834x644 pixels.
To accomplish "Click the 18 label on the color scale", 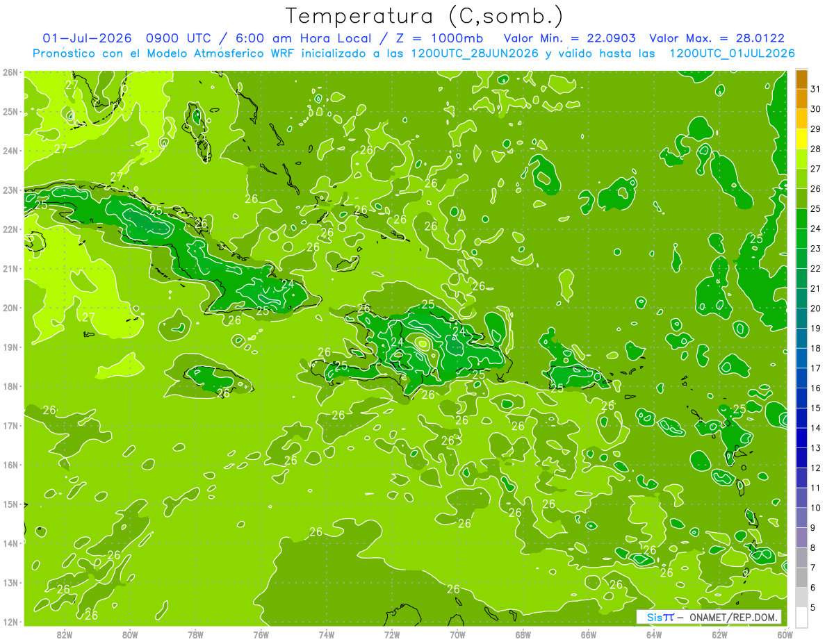I will pyautogui.click(x=815, y=348).
